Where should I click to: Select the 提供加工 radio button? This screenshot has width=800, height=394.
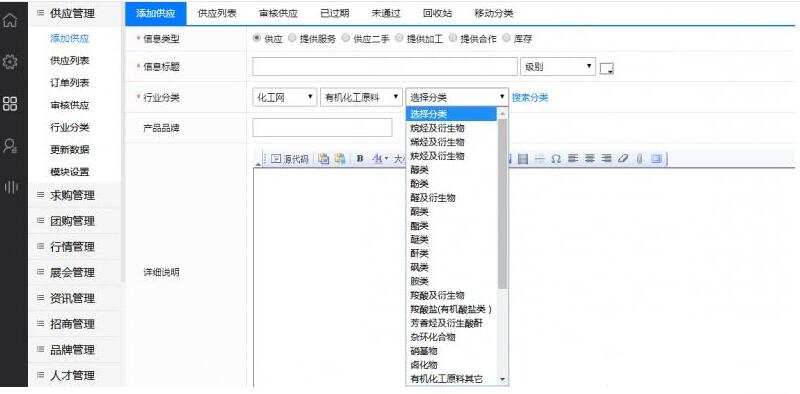pos(399,38)
